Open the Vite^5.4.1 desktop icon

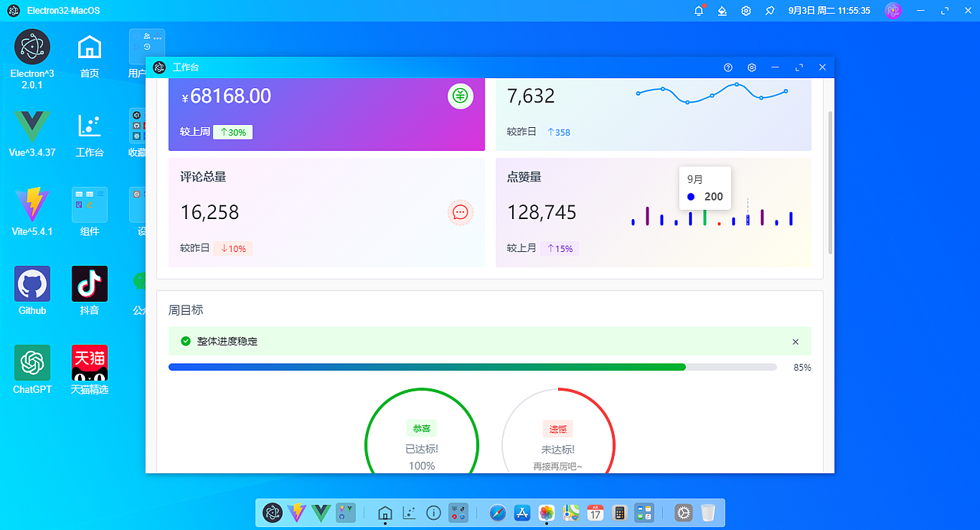pos(32,205)
